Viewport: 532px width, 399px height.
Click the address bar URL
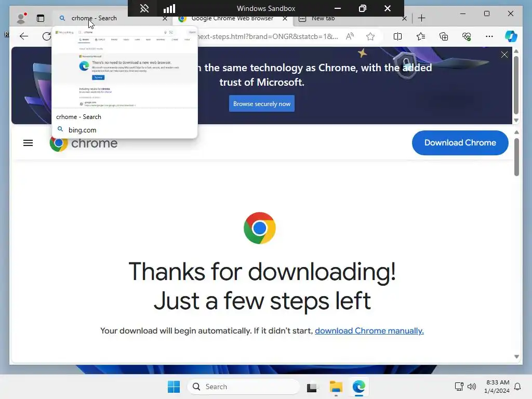[267, 36]
